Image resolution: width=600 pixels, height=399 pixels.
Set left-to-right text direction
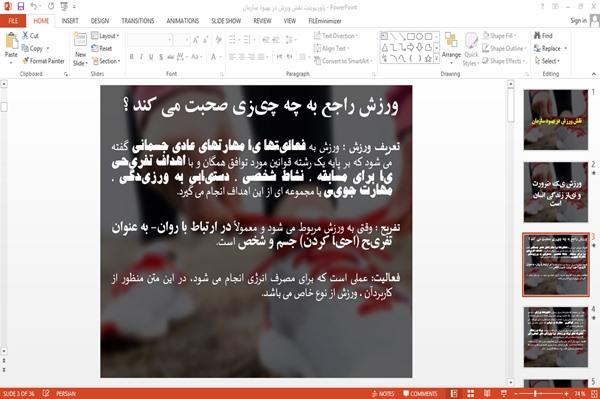tap(279, 57)
